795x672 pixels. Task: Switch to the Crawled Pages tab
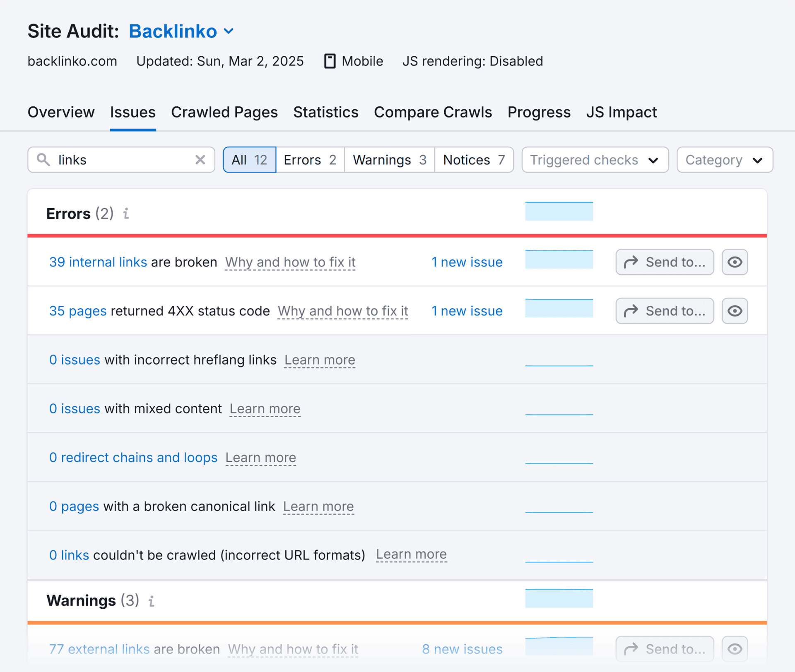pos(224,112)
